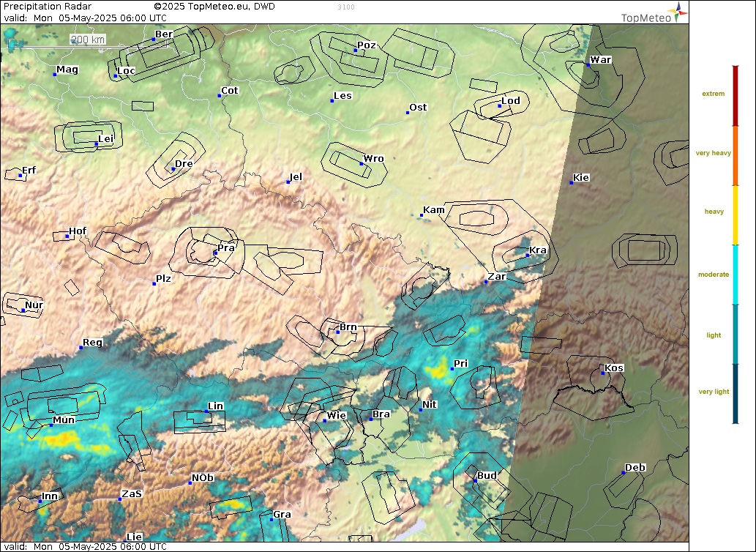The width and height of the screenshot is (756, 552).
Task: Click the extrem legend label
Action: pyautogui.click(x=713, y=94)
